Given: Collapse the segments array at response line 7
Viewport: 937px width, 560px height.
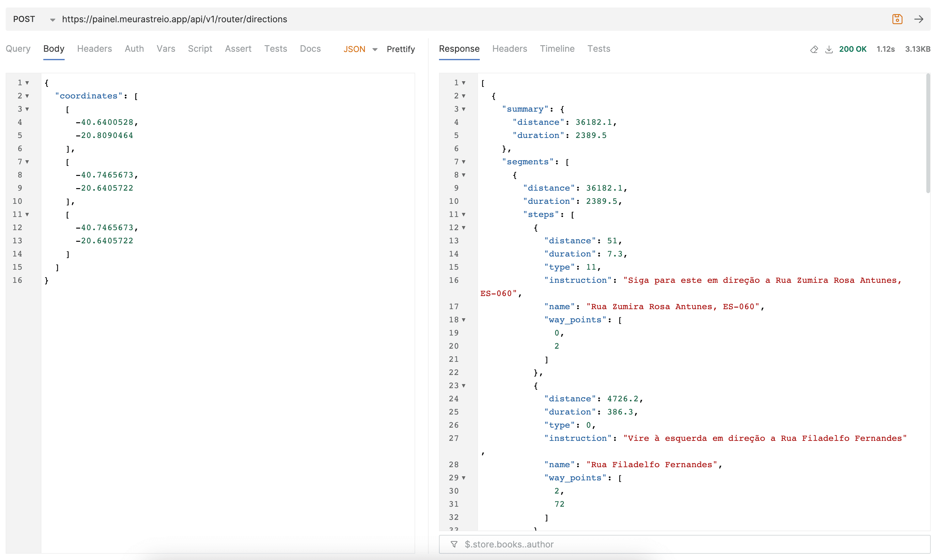Looking at the screenshot, I should tap(463, 162).
